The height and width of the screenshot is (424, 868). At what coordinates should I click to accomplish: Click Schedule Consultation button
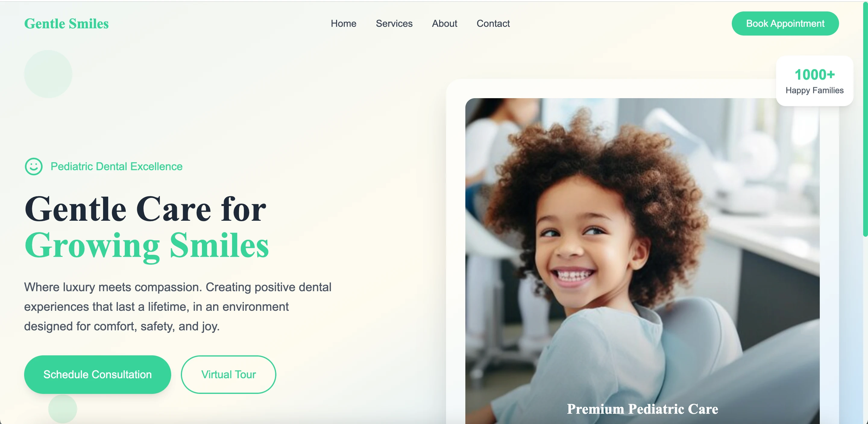pos(97,375)
